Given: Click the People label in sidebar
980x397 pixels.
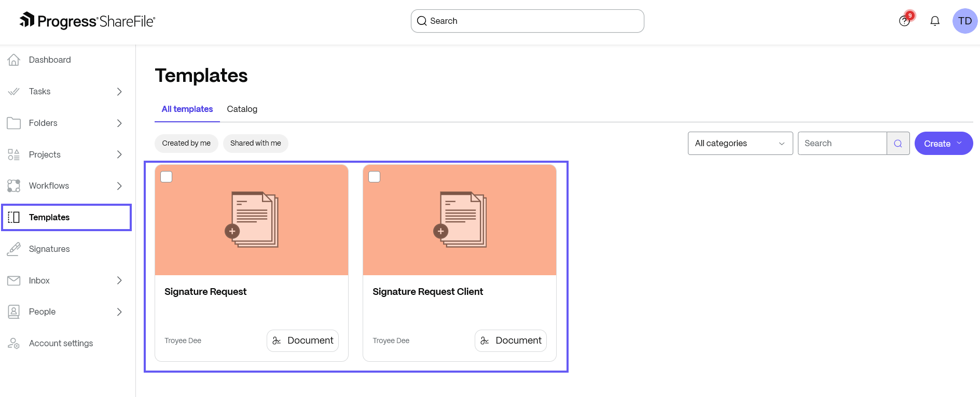Looking at the screenshot, I should point(42,311).
